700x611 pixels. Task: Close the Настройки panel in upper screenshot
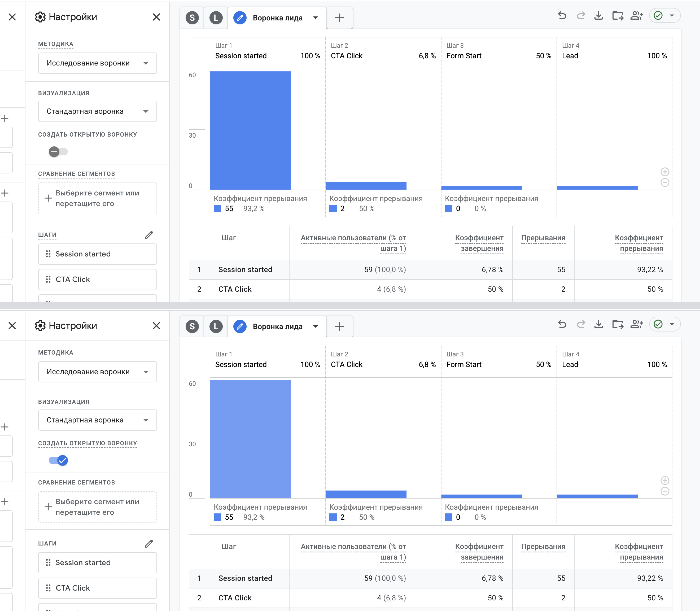156,17
